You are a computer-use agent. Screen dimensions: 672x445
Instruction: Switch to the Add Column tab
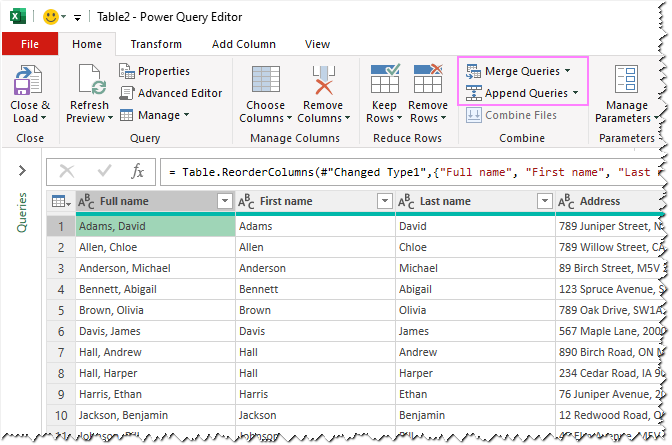[243, 44]
